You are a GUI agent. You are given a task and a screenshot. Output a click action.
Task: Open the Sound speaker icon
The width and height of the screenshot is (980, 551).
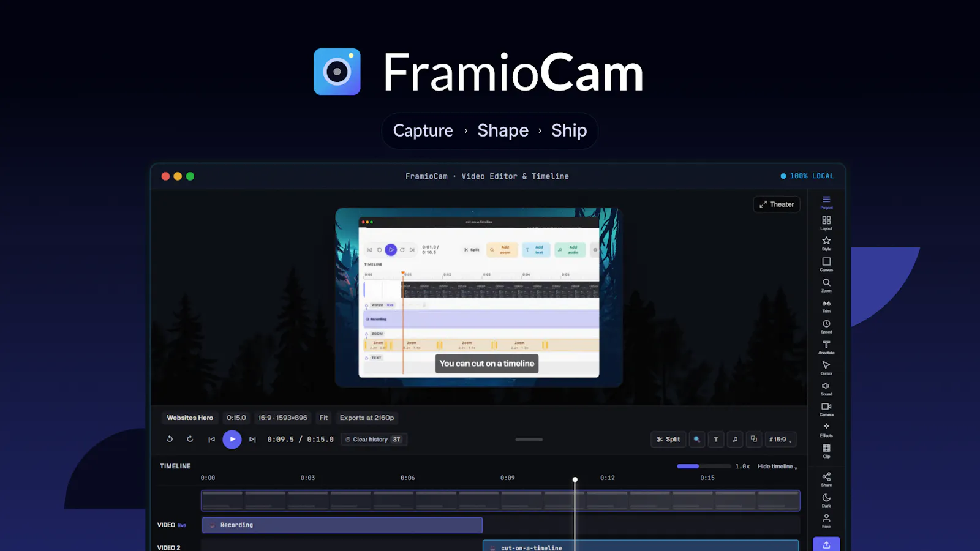[x=826, y=389]
